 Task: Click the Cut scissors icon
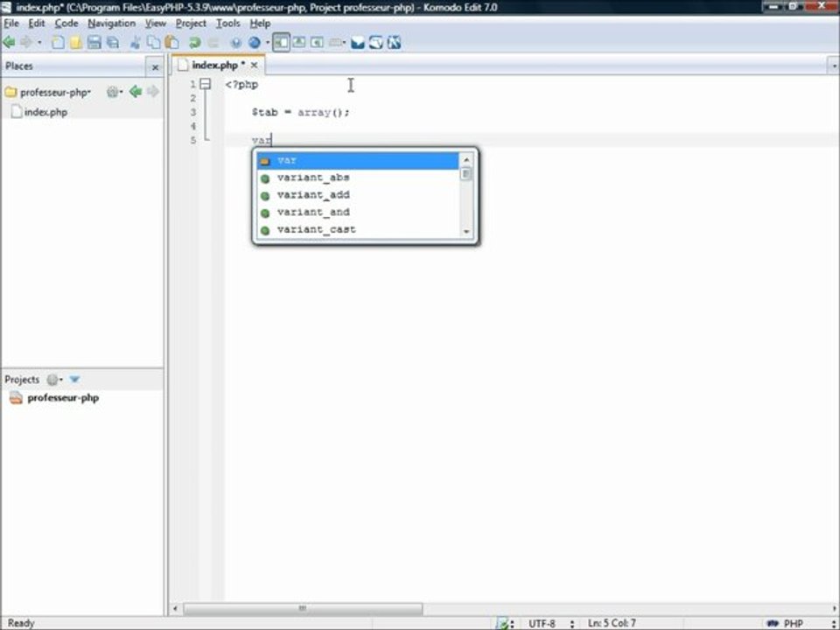[136, 42]
